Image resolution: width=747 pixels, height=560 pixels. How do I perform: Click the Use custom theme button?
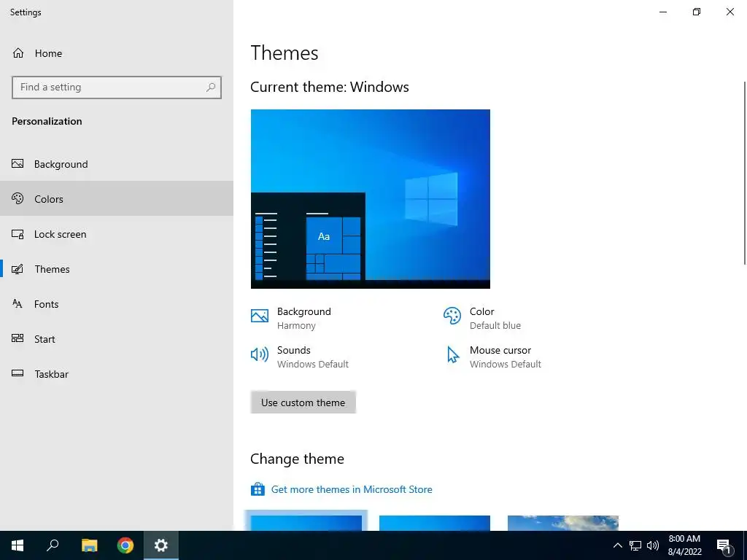pos(303,402)
